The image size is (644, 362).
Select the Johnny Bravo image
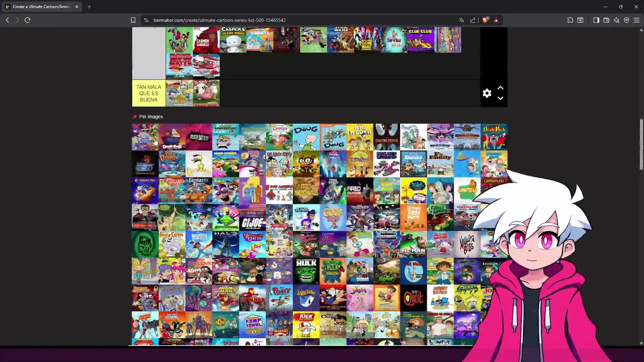coord(440,298)
